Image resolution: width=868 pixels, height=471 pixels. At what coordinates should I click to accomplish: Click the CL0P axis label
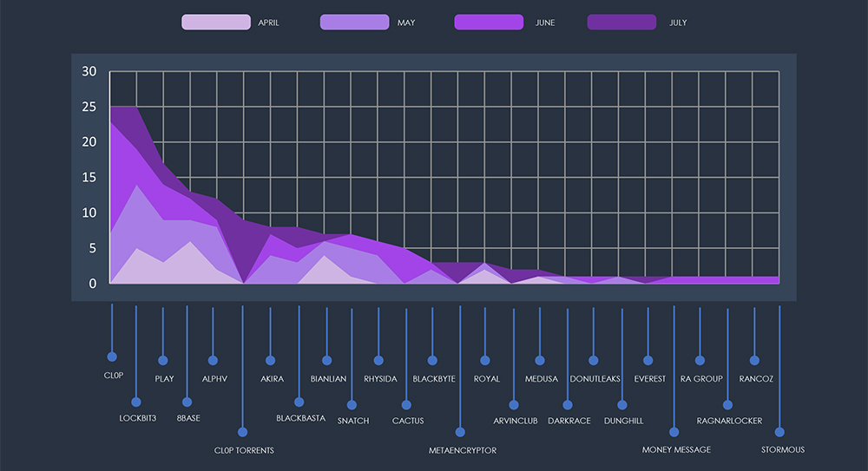tap(114, 376)
